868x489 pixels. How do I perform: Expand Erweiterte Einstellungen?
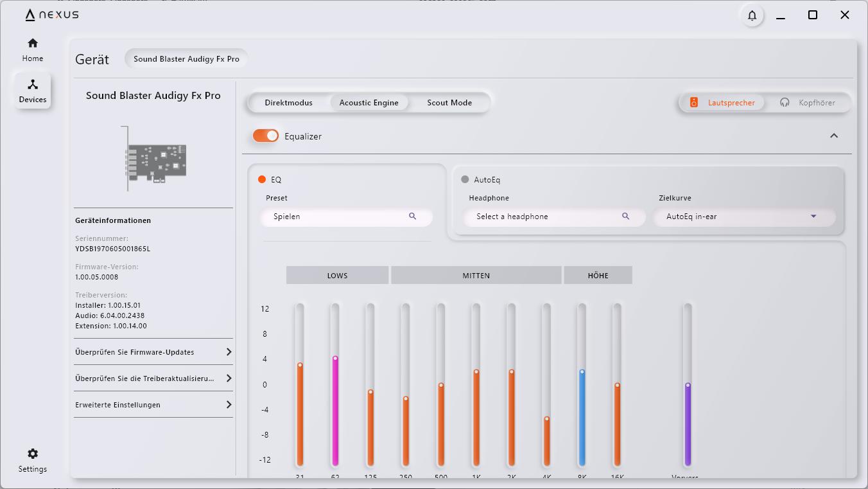(153, 405)
